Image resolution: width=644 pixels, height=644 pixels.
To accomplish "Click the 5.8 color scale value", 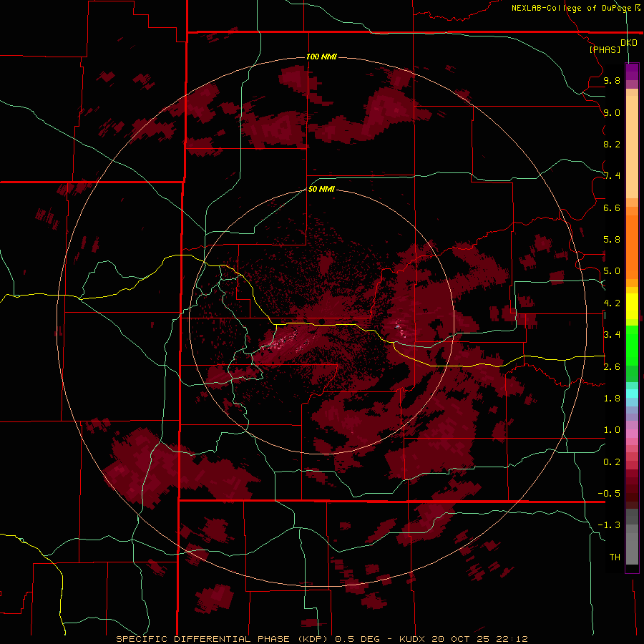I will [612, 240].
